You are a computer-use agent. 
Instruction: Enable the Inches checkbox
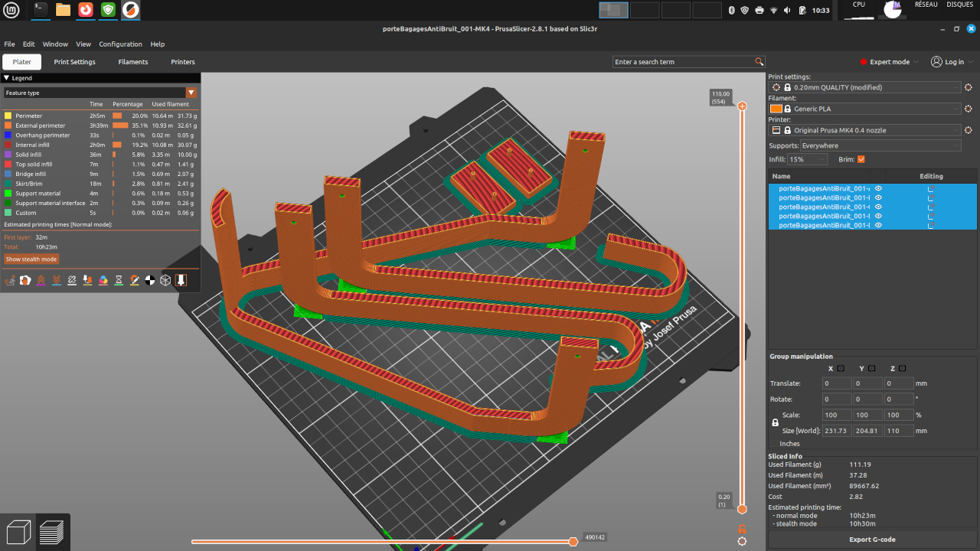click(774, 443)
